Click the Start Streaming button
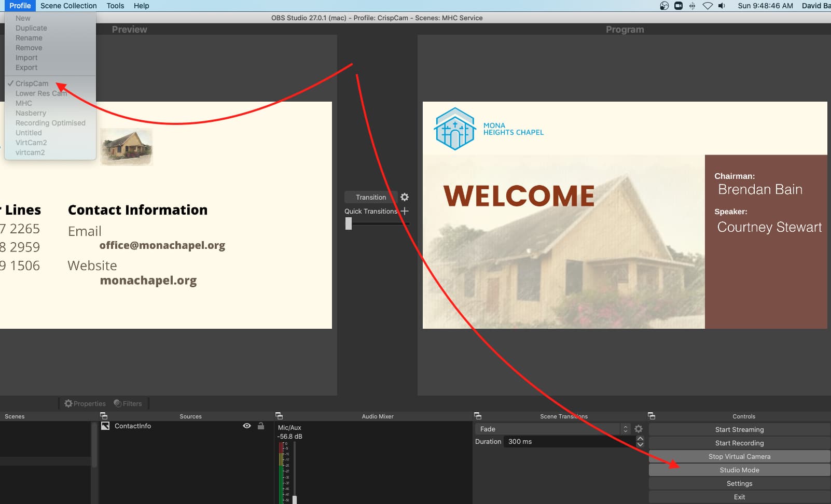831x504 pixels. pos(739,429)
